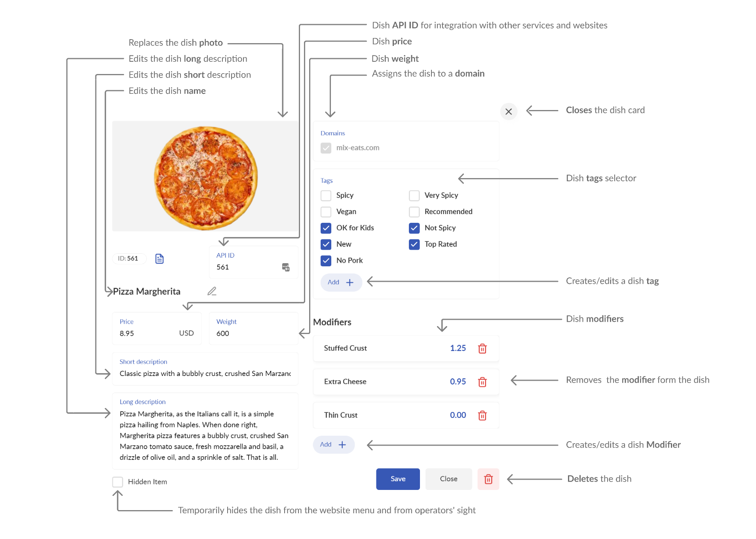Viewport: 756px width, 539px height.
Task: Close the dish card with the X icon
Action: [x=509, y=112]
